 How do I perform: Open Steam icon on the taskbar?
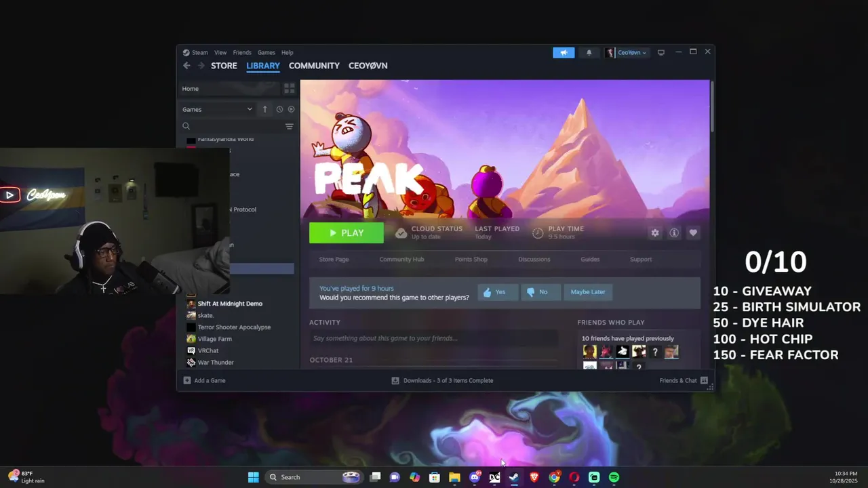point(514,477)
